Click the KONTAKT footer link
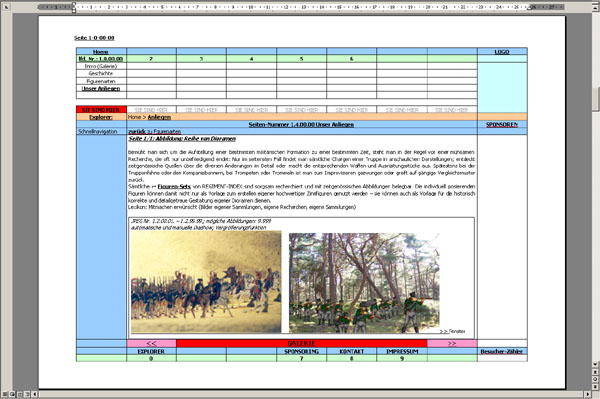This screenshot has height=399, width=600. 351,351
